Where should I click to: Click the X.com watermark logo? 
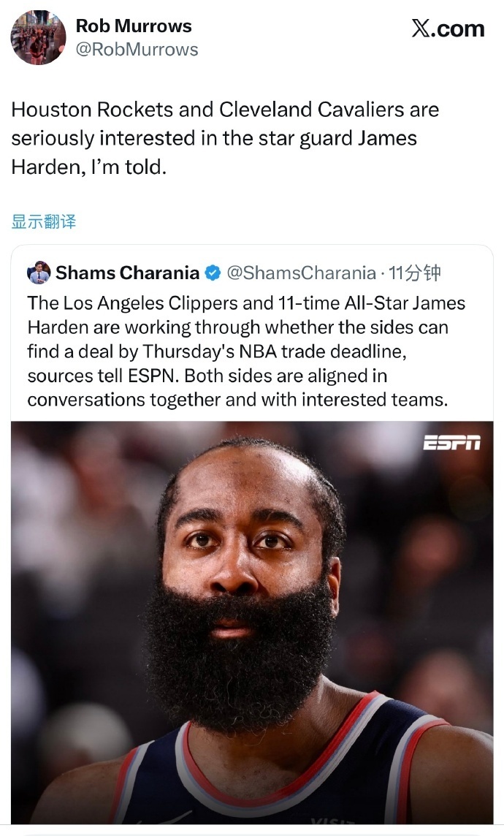click(x=448, y=28)
